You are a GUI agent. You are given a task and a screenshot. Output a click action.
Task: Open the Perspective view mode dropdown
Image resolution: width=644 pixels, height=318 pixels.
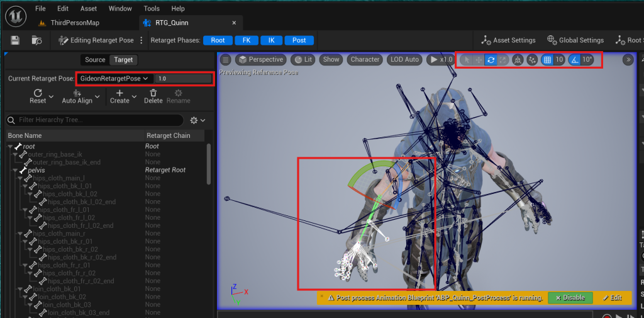261,60
